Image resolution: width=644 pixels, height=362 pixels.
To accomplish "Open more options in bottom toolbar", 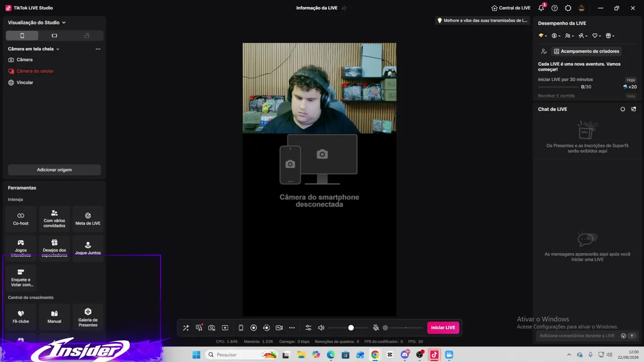I will click(292, 328).
